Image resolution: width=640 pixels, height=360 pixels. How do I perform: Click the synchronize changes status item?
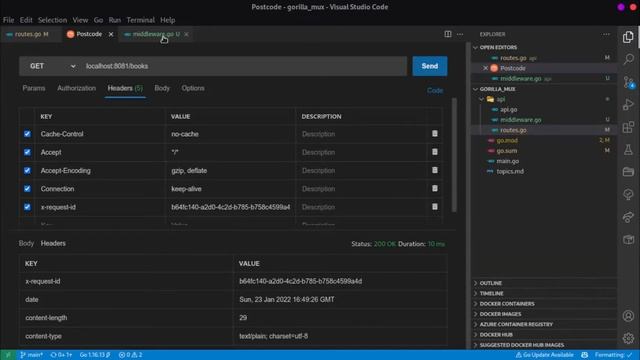pos(61,355)
